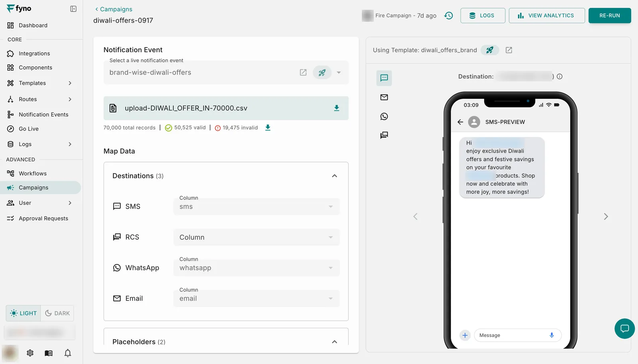This screenshot has width=638, height=364.
Task: Collapse the Destinations section
Action: pyautogui.click(x=335, y=176)
